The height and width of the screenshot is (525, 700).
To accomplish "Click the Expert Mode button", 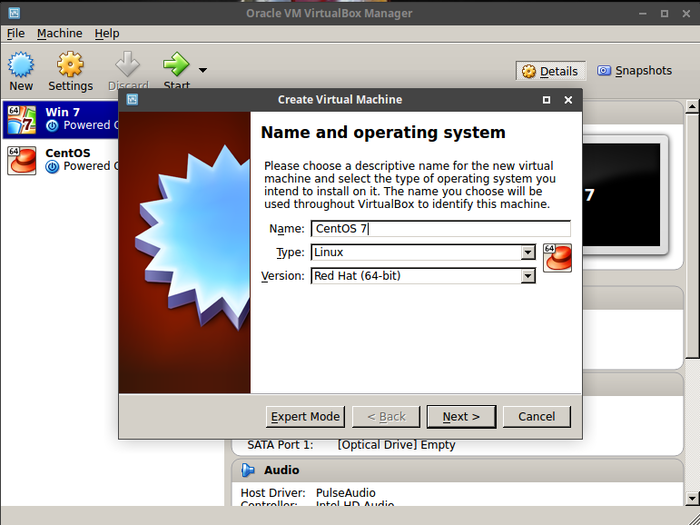I will tap(305, 417).
